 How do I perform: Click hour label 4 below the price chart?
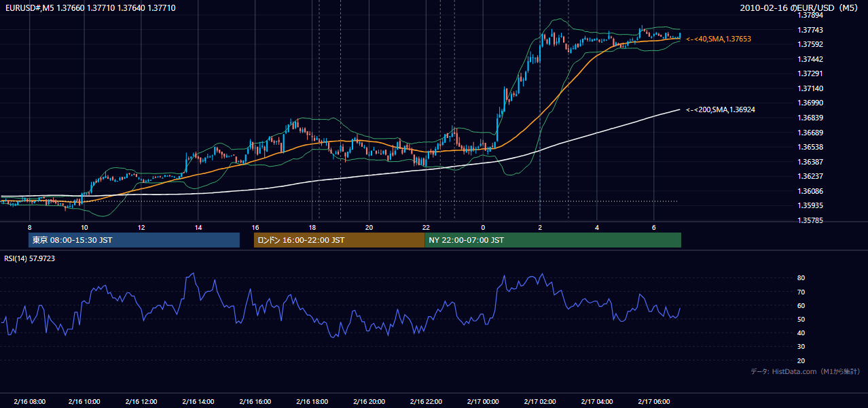click(x=597, y=227)
